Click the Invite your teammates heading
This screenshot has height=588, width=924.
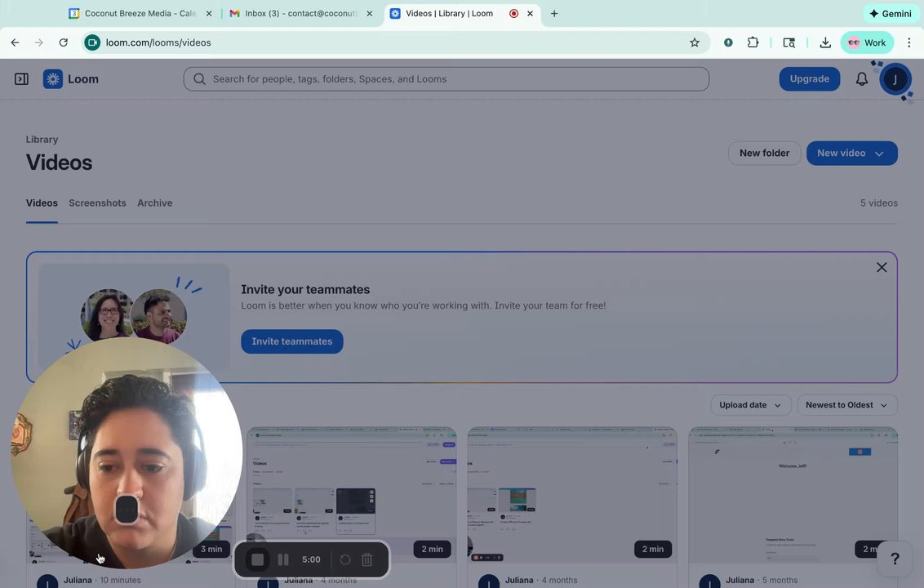click(305, 290)
